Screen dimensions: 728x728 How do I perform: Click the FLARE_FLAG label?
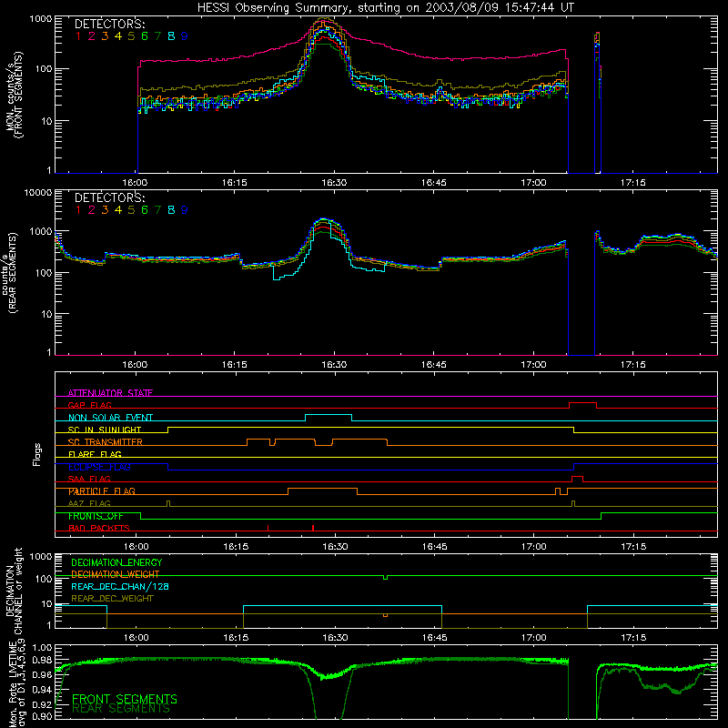[95, 454]
